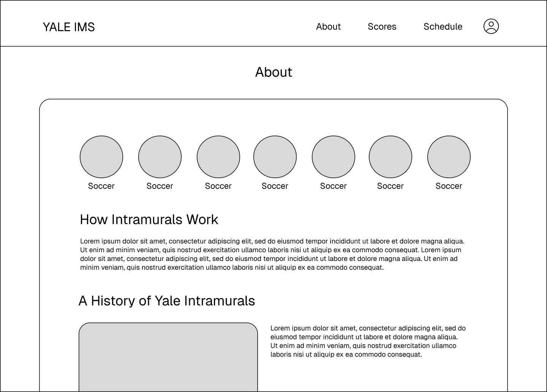This screenshot has width=547, height=392.
Task: Open the Scores navigation item
Action: [x=382, y=27]
